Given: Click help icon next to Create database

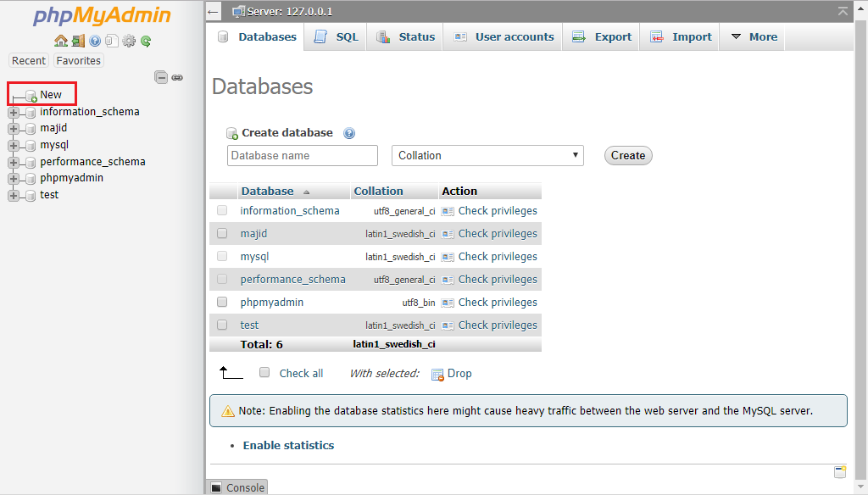Looking at the screenshot, I should pos(349,133).
